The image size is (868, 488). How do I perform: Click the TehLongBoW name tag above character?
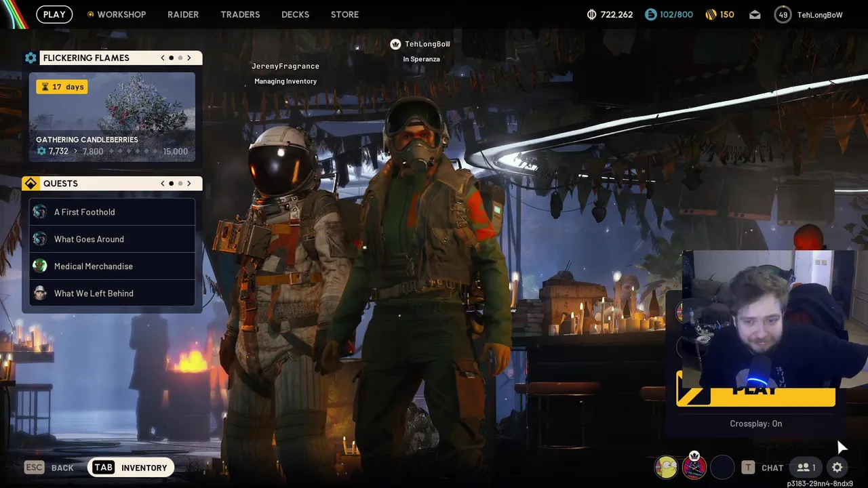coord(427,44)
